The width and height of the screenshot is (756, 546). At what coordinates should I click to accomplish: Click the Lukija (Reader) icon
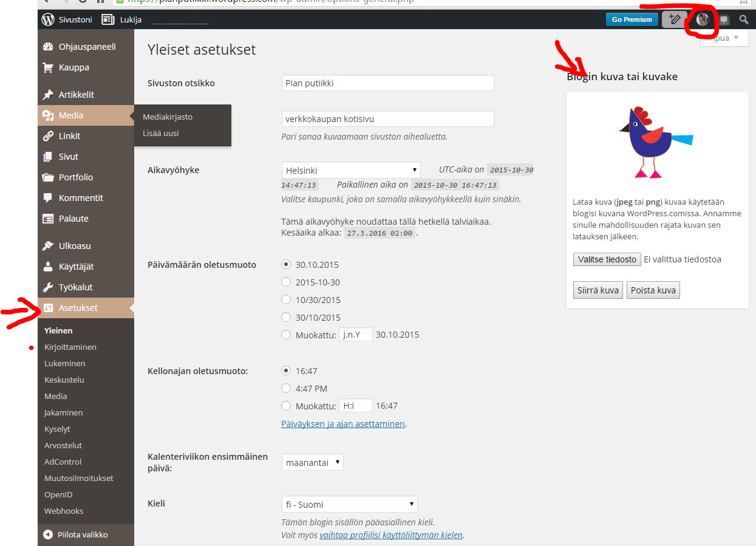pos(107,19)
